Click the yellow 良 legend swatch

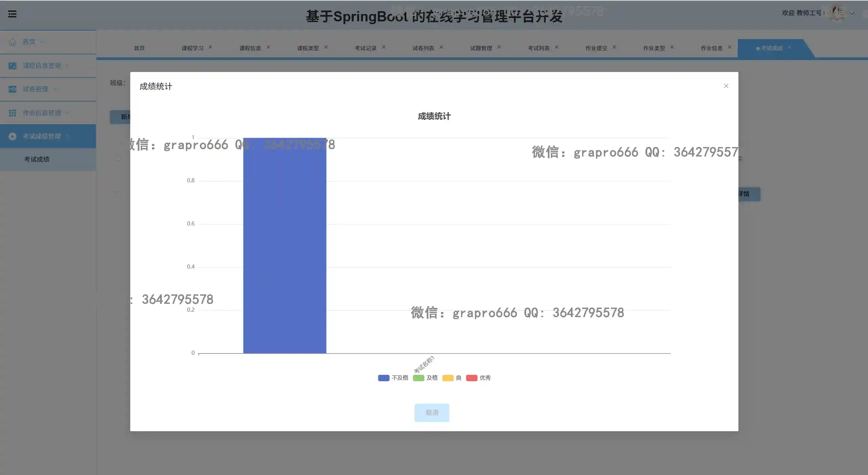click(448, 378)
